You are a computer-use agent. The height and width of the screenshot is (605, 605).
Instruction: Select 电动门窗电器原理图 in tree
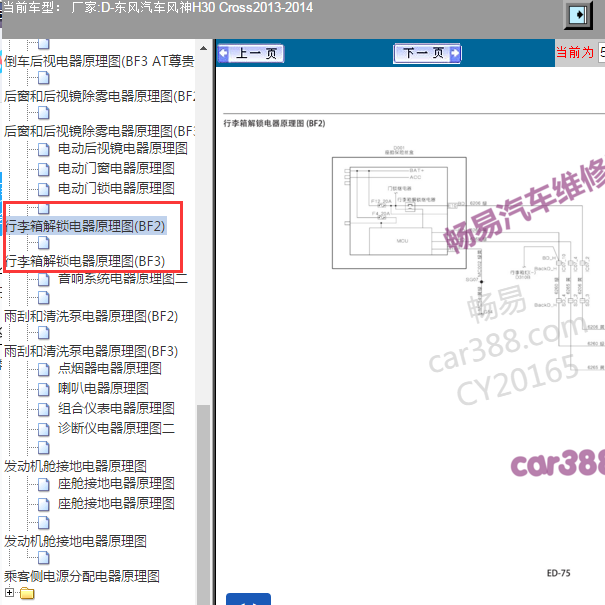(116, 168)
